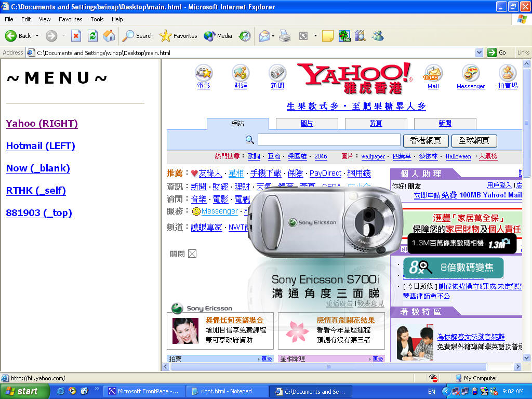Open the Windows start menu
This screenshot has height=399, width=532.
tap(25, 391)
